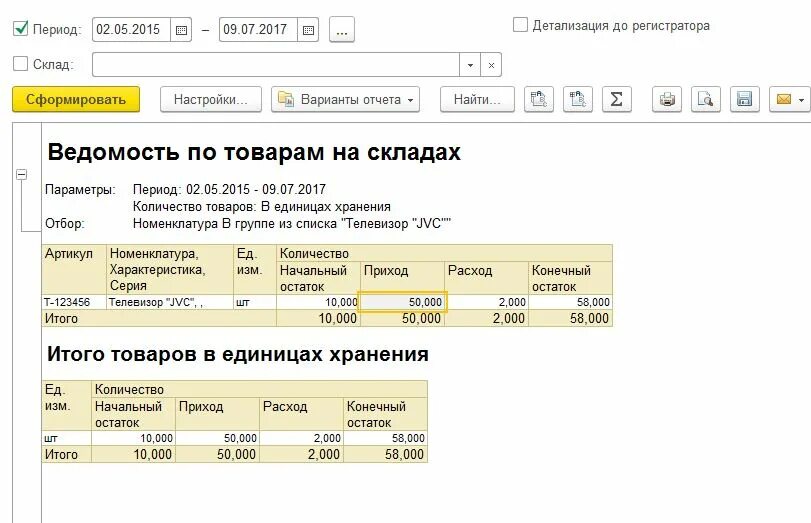Click Итого label in second table
The width and height of the screenshot is (811, 523).
[61, 455]
